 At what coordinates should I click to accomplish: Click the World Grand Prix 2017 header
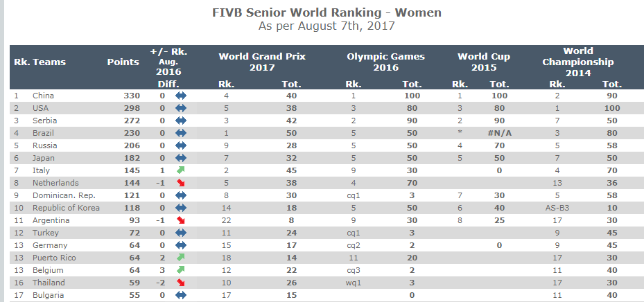[x=262, y=62]
